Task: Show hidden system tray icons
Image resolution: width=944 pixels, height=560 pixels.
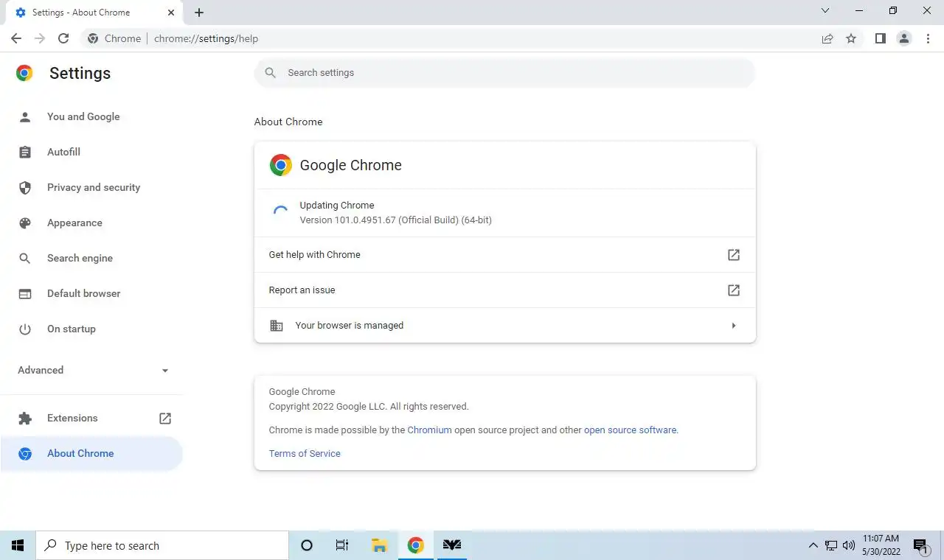Action: [x=813, y=545]
